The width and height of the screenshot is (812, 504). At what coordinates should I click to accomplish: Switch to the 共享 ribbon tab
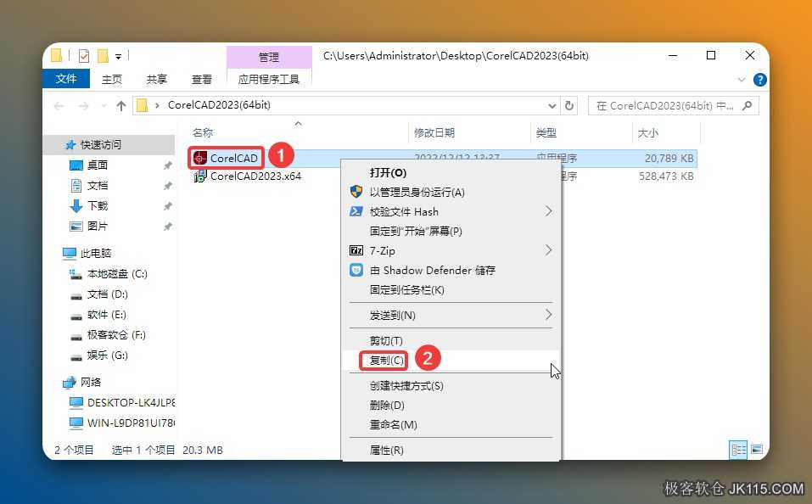[157, 79]
